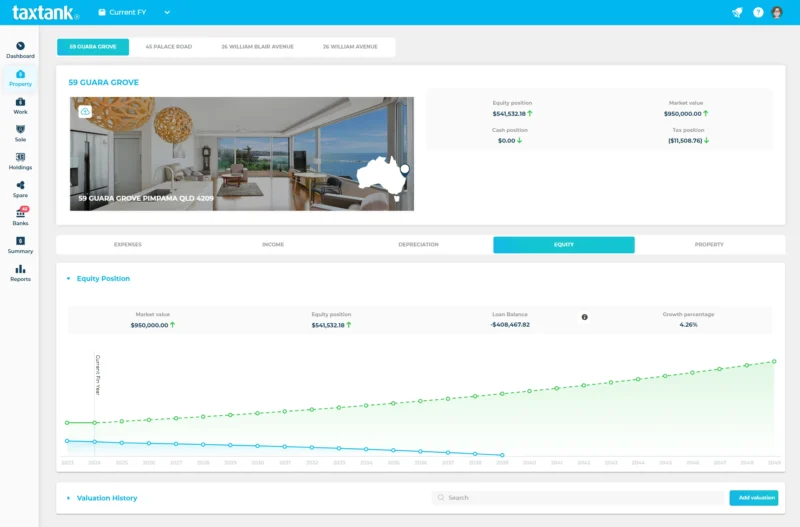The image size is (800, 527).
Task: Click the Cash position $0.00 value
Action: 510,140
